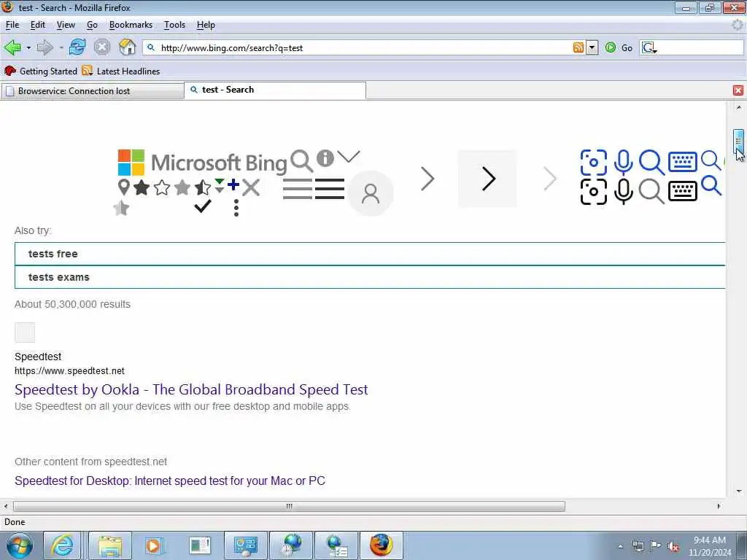Screen dimensions: 747x560
Task: Open the View menu
Action: click(66, 25)
